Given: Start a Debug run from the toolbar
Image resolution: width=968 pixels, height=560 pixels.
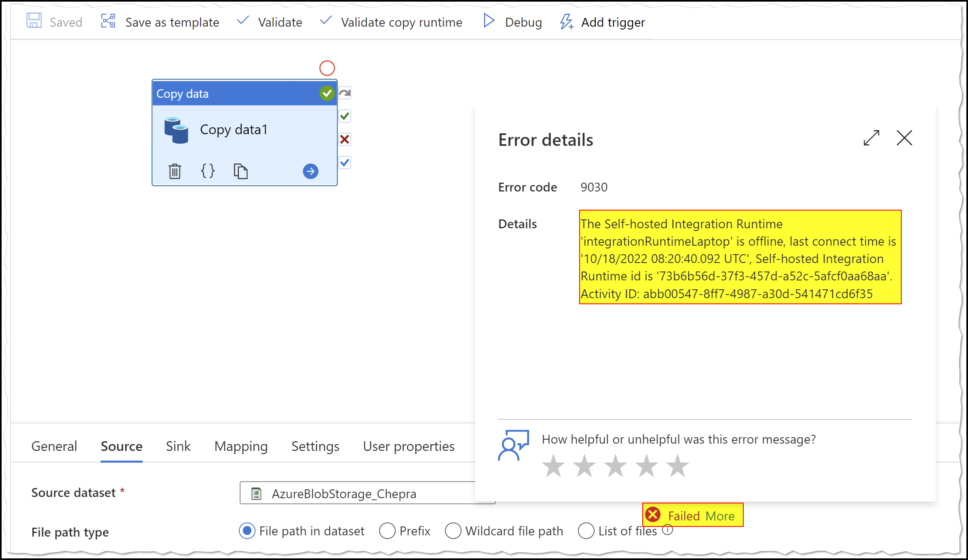Looking at the screenshot, I should (x=512, y=22).
